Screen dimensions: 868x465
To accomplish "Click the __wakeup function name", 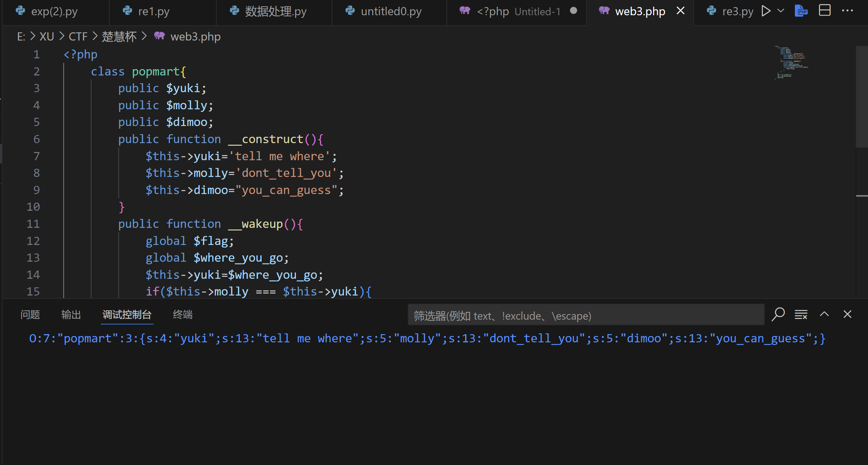I will [255, 224].
